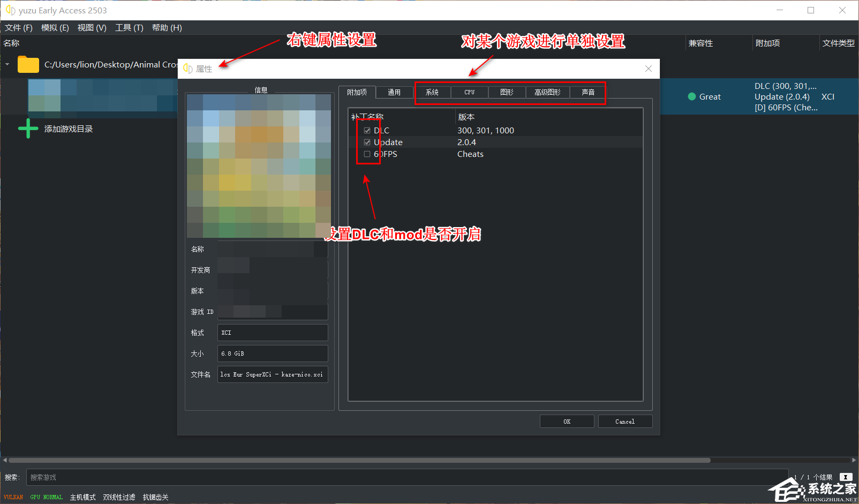Click the 双线性过滤 status button
The image size is (859, 504).
point(119,497)
